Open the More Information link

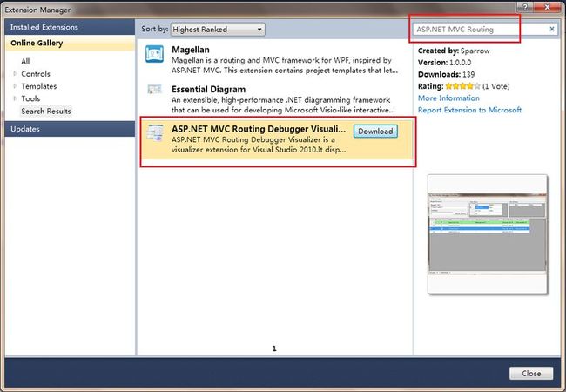pos(448,98)
